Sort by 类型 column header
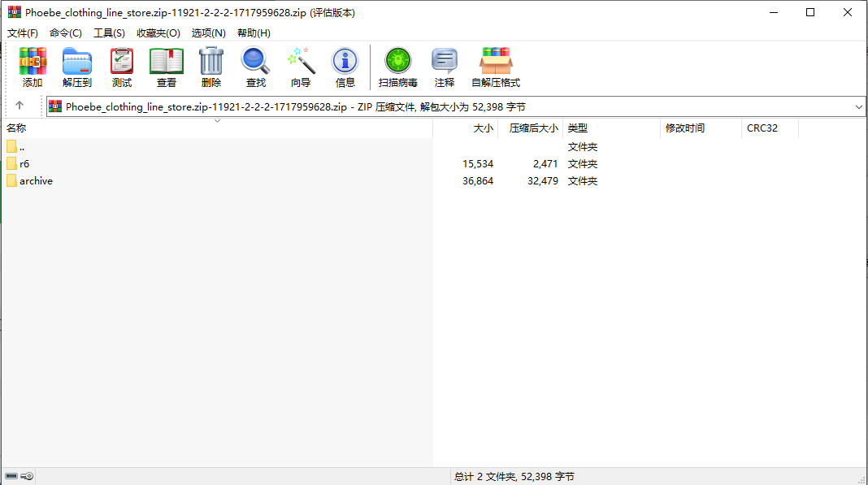868x485 pixels. click(612, 128)
